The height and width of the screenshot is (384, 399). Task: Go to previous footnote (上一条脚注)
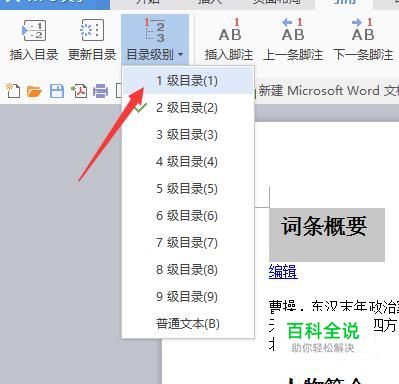point(293,30)
